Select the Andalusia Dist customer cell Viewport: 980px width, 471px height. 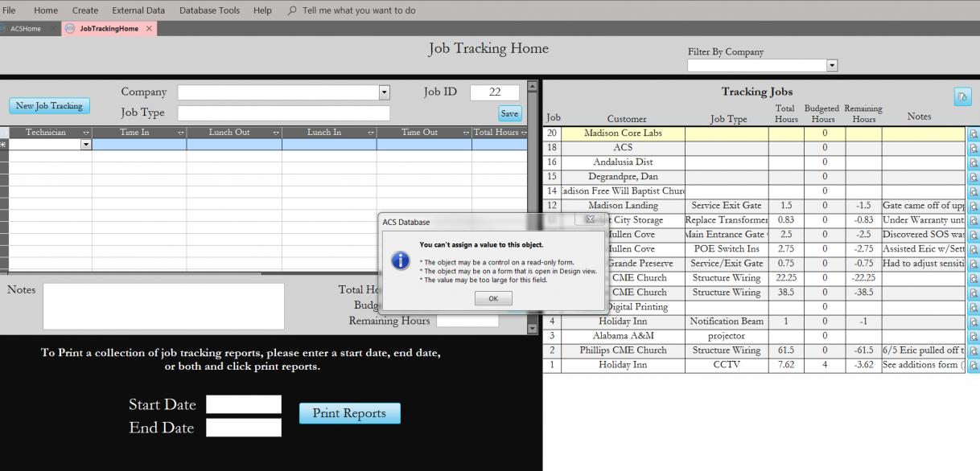pyautogui.click(x=623, y=162)
